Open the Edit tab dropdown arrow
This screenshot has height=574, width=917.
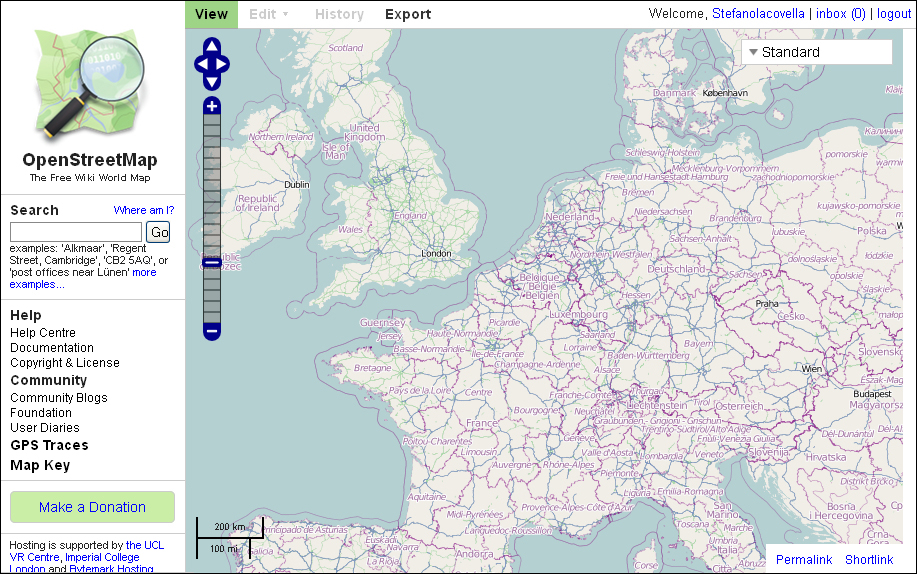click(285, 14)
